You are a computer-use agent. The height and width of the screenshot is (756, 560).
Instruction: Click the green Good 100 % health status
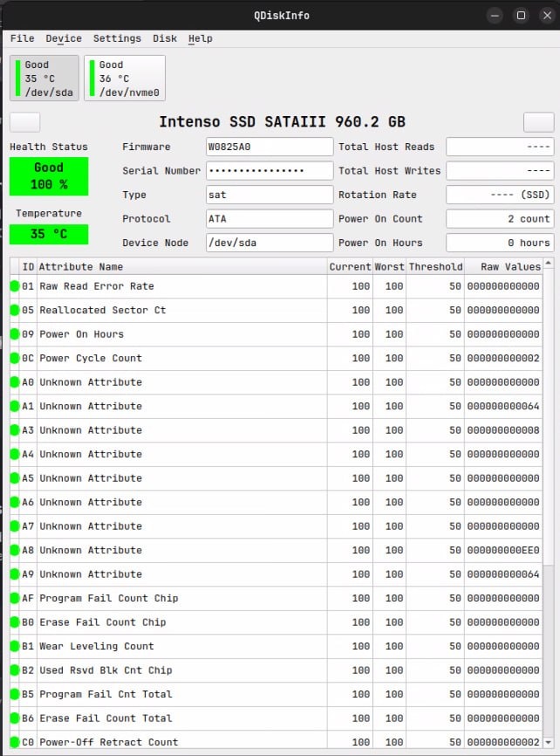pyautogui.click(x=49, y=176)
